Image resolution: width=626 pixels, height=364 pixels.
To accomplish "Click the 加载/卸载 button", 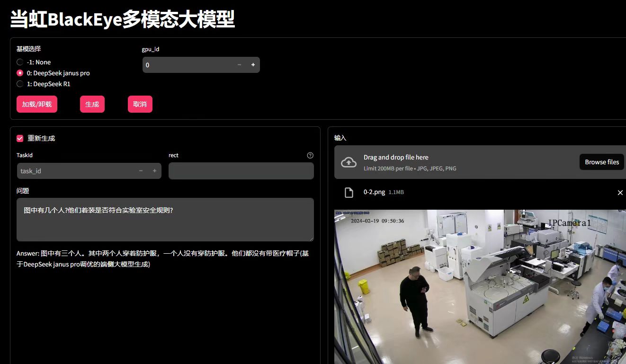I will click(36, 104).
